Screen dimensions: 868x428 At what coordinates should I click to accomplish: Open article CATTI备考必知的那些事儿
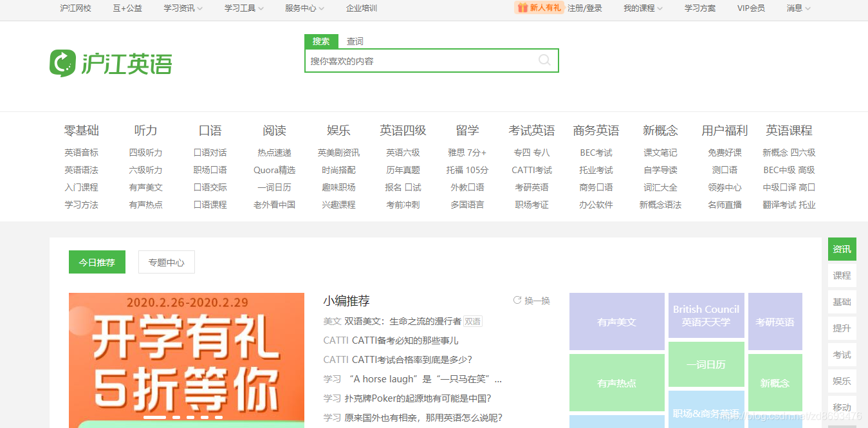405,340
